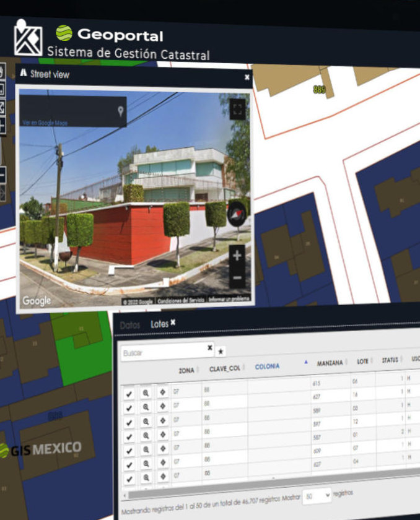Click the star button beside Buscar
The height and width of the screenshot is (520, 420).
[221, 352]
